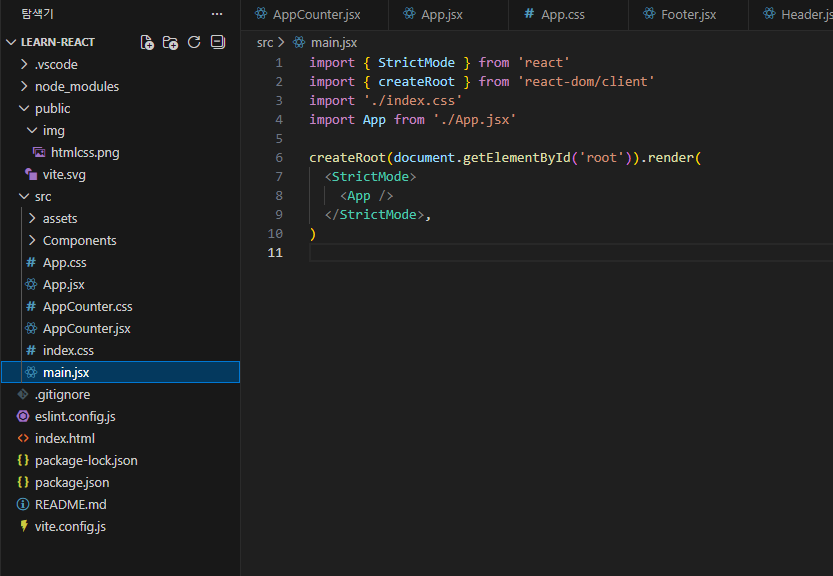Click the New Folder icon in explorer header
Screen dimensions: 833x576
[170, 42]
